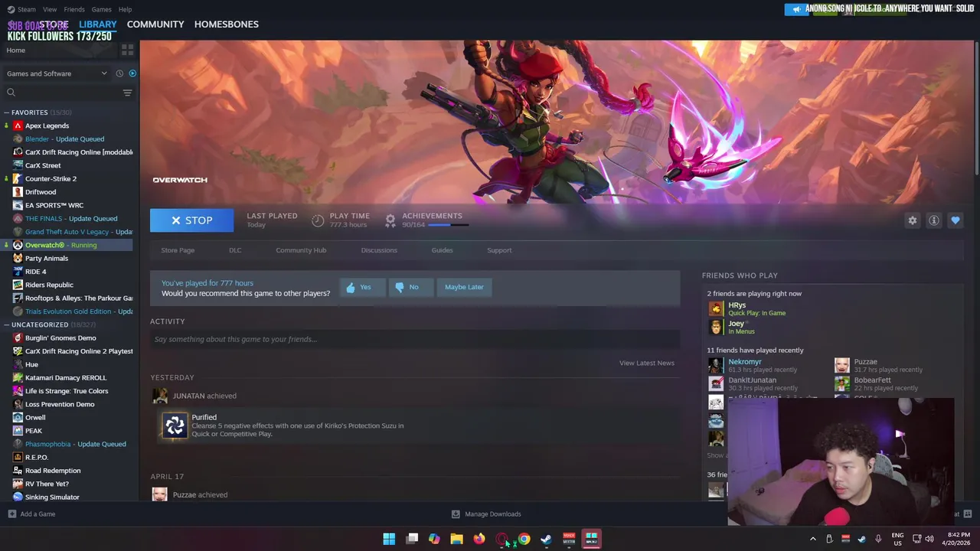Open File Explorer from the taskbar

(456, 539)
